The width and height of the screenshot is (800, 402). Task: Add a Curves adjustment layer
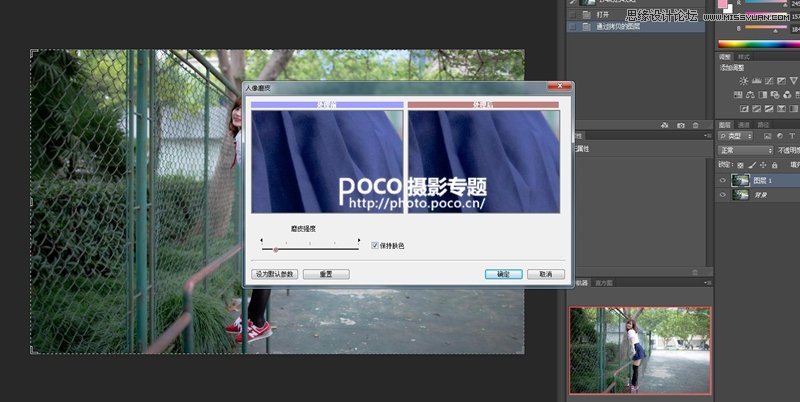[x=769, y=81]
